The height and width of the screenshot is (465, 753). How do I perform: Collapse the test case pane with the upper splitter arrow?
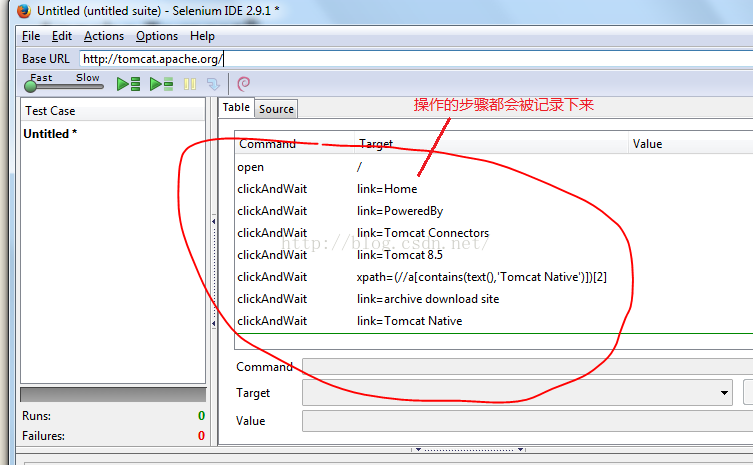[214, 221]
